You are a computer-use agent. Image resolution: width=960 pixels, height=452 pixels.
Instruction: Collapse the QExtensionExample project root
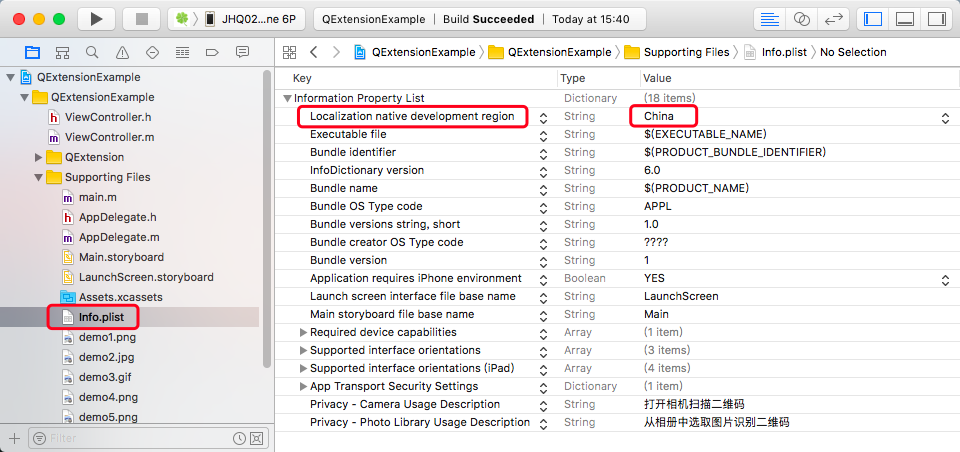10,78
